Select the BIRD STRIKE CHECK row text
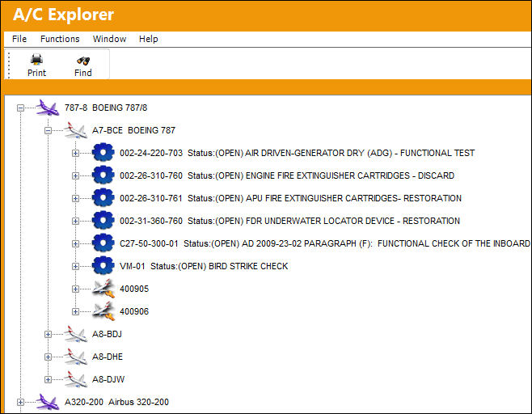532x414 pixels. (x=204, y=266)
